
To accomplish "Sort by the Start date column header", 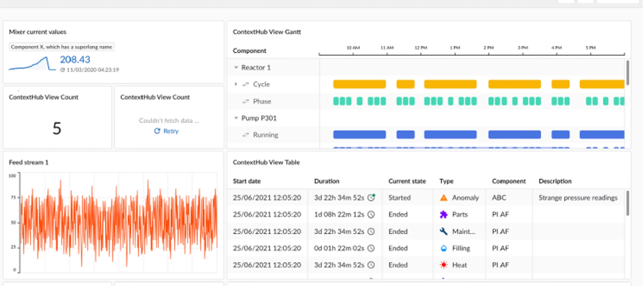I will (x=247, y=181).
